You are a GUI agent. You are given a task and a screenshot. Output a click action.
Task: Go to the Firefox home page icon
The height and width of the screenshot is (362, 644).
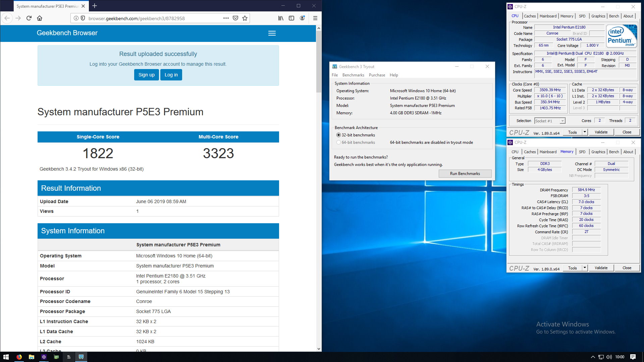(x=40, y=18)
